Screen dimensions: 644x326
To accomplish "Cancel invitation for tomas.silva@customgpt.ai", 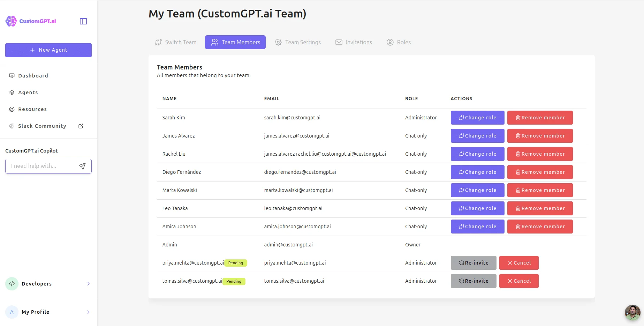I will coord(519,281).
